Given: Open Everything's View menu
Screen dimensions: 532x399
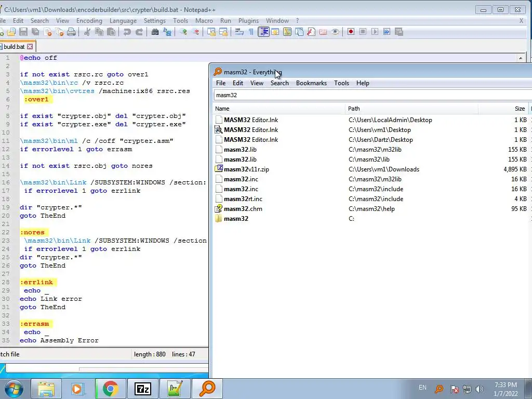Looking at the screenshot, I should [x=257, y=83].
